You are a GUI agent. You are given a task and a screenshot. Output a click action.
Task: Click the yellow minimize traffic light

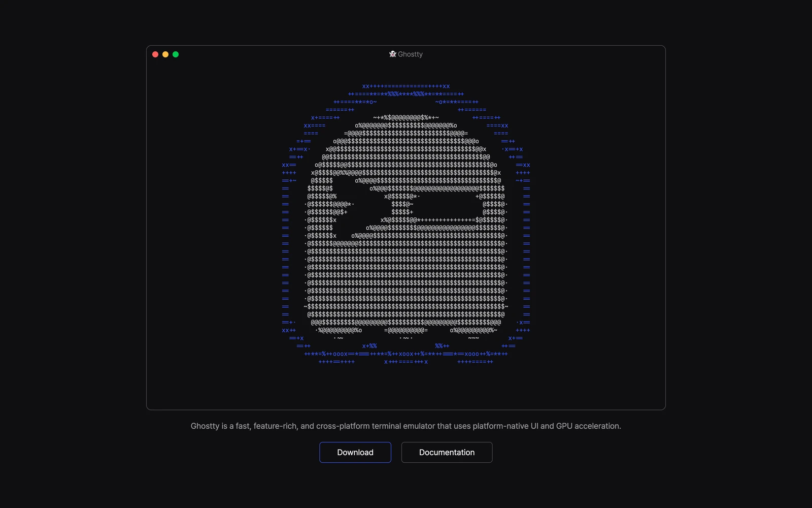pos(165,54)
